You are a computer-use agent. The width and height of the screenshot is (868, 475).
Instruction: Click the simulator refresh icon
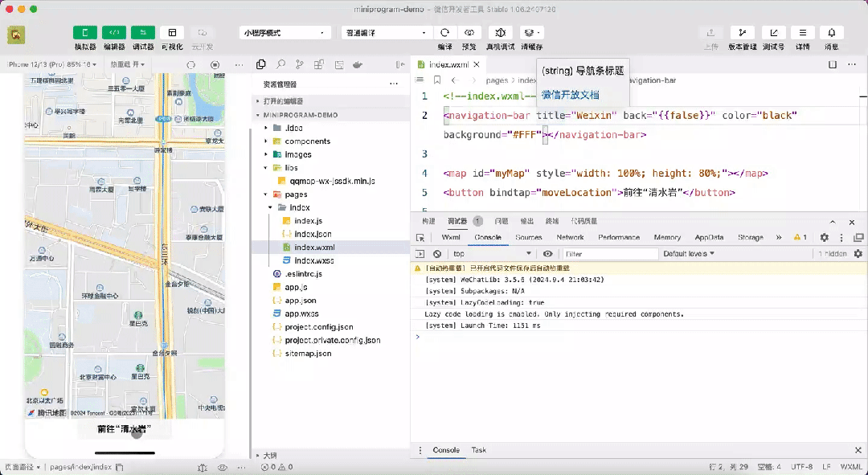pos(191,65)
